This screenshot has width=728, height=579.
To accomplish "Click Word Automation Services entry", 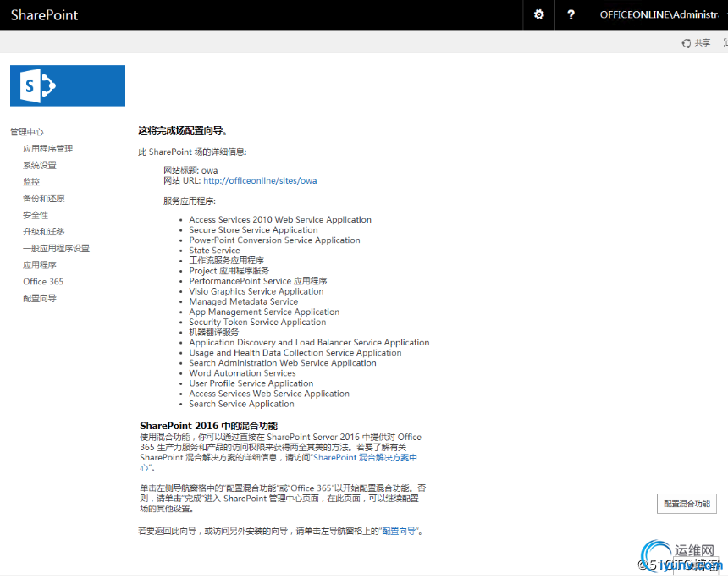I will [x=242, y=372].
